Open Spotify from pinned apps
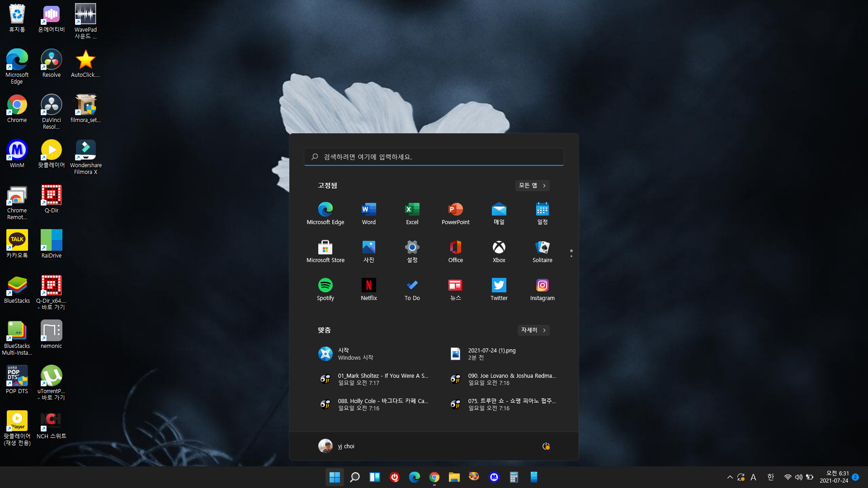This screenshot has width=868, height=488. pyautogui.click(x=325, y=289)
